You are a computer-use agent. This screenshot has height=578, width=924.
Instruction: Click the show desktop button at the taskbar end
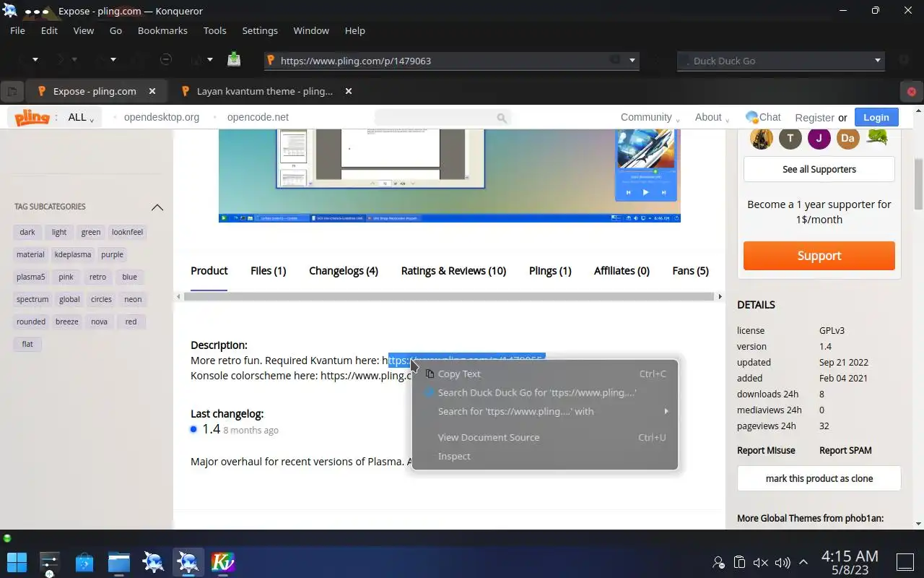905,561
